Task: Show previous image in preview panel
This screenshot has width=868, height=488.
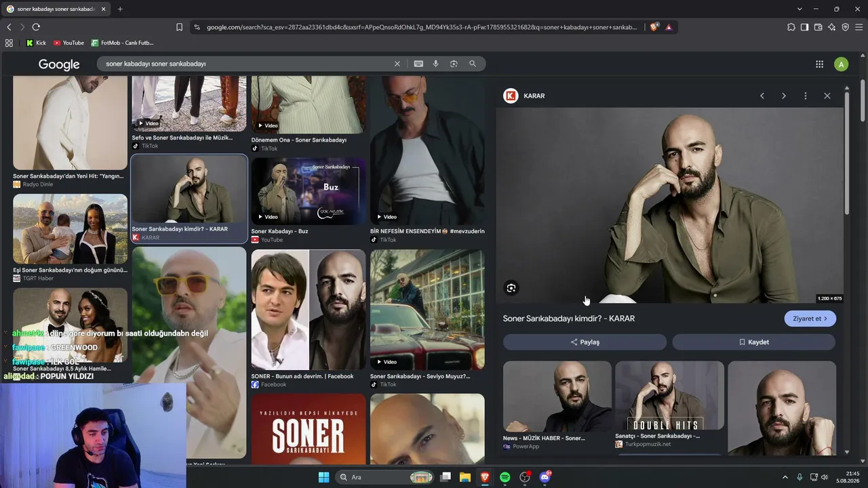Action: click(x=762, y=96)
